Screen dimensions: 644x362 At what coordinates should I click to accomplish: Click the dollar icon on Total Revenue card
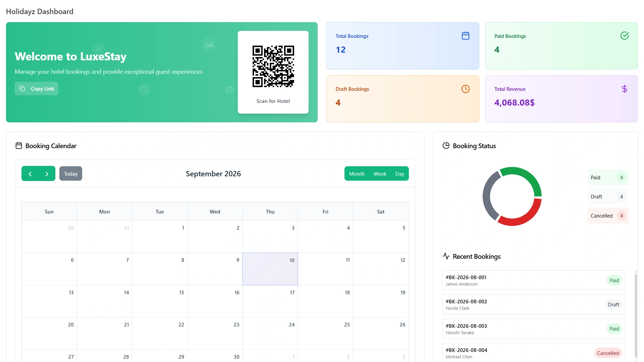click(625, 89)
